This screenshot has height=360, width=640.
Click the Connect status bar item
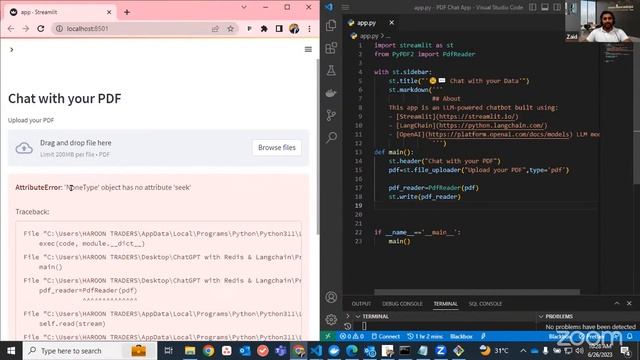385,336
